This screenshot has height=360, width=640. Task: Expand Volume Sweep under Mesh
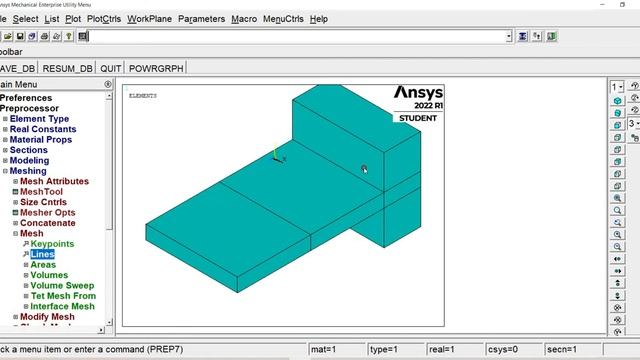click(26, 286)
